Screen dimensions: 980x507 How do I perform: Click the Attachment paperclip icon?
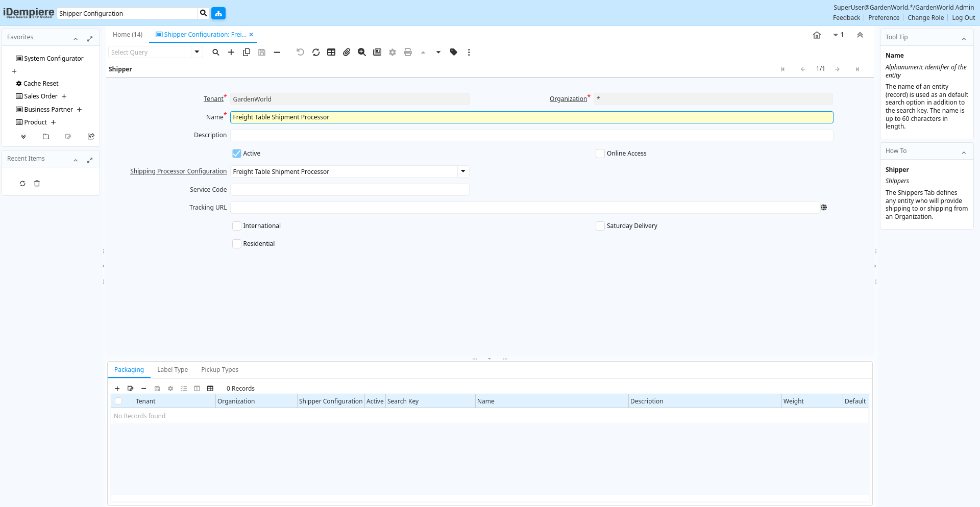tap(347, 52)
